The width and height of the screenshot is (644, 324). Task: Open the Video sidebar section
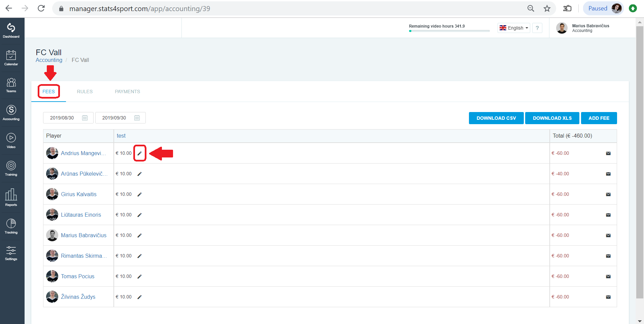coord(11,141)
